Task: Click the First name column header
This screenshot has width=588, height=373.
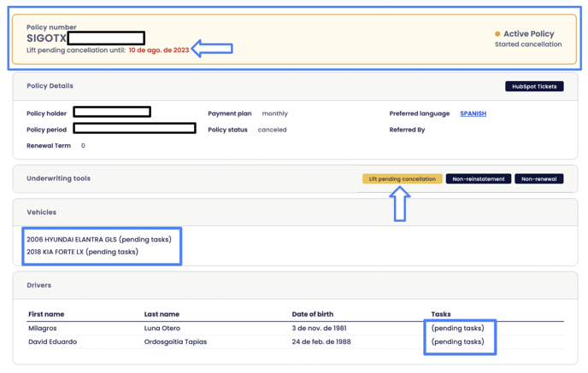Action: (46, 314)
